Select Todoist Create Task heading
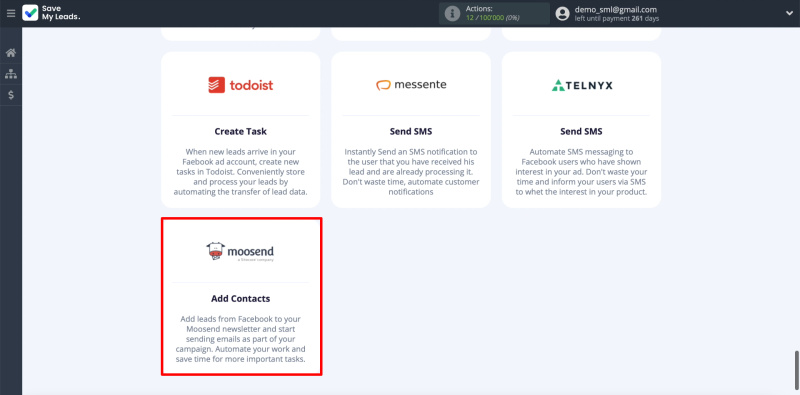Screen dimensions: 800x395 tap(241, 132)
